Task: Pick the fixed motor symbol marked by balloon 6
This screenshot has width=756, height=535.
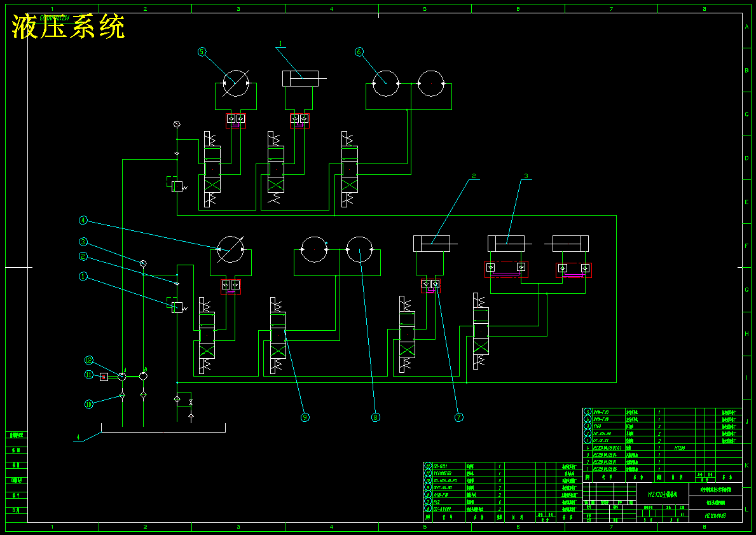Action: [x=386, y=83]
